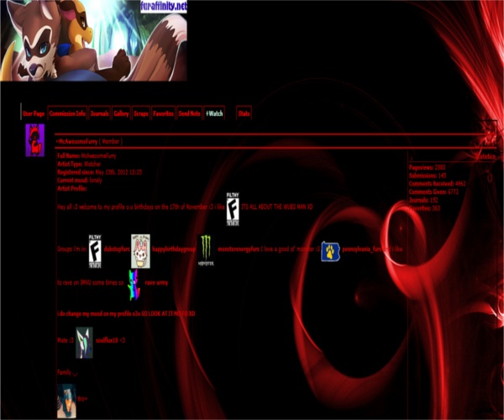Click the Bro~ link text
The height and width of the screenshot is (420, 504).
(x=82, y=399)
